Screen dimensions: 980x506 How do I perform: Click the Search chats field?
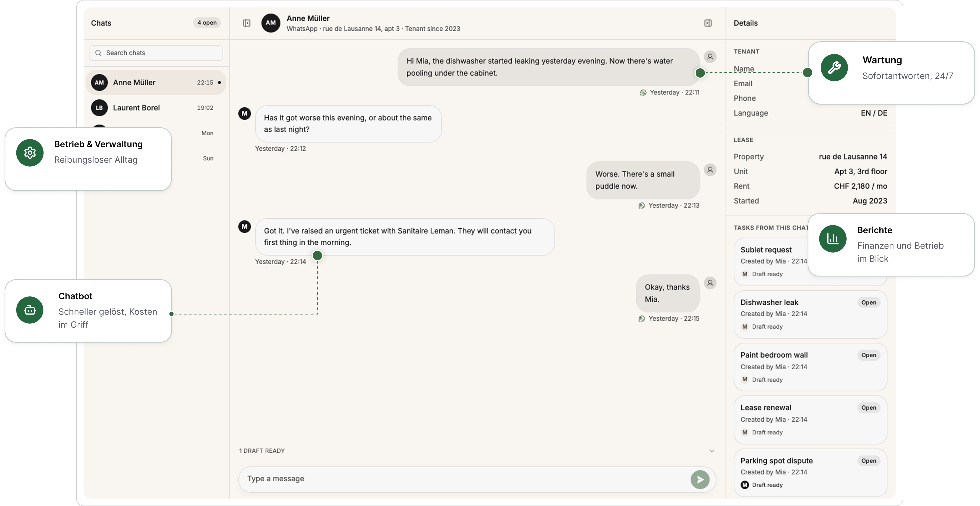(x=156, y=53)
